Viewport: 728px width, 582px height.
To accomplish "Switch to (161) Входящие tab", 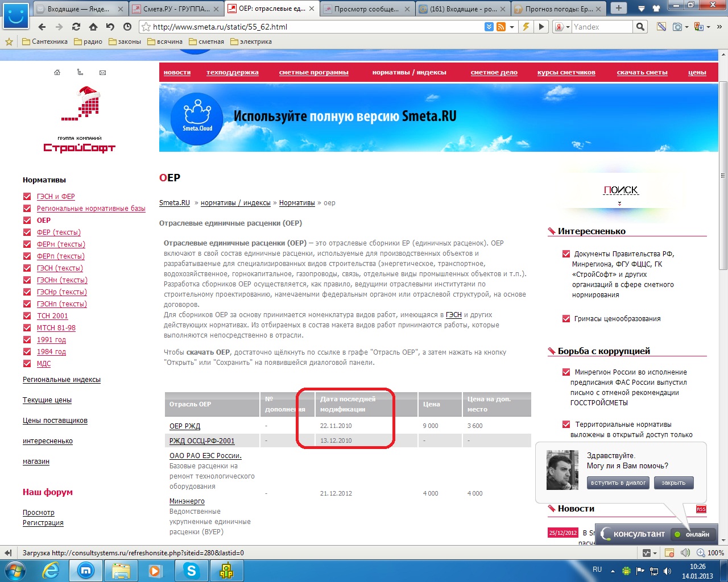I will tap(462, 9).
